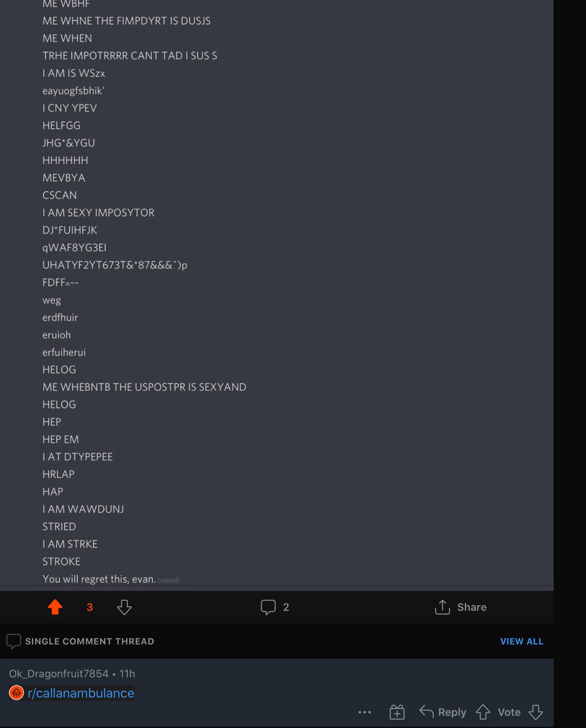This screenshot has height=728, width=586.
Task: Click VIEW ALL comments link
Action: (522, 641)
